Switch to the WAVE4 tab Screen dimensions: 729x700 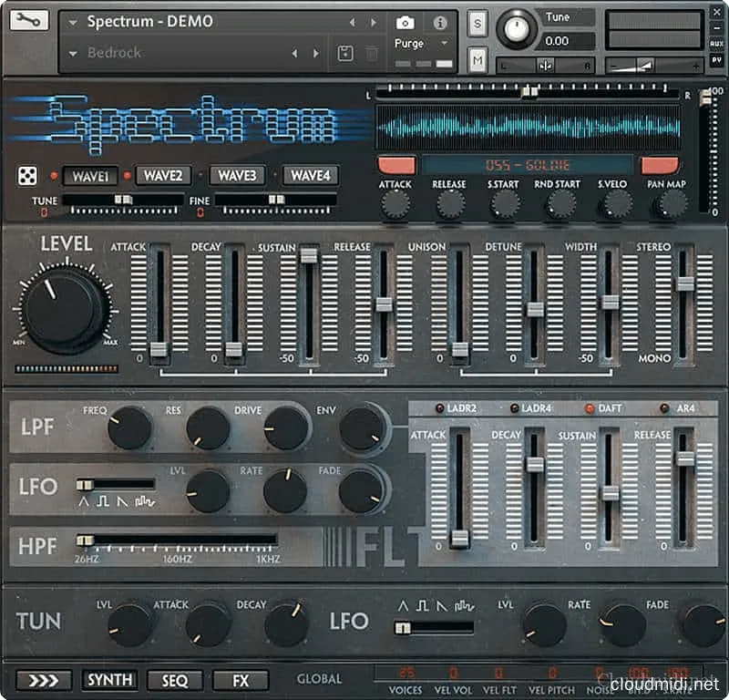[310, 175]
